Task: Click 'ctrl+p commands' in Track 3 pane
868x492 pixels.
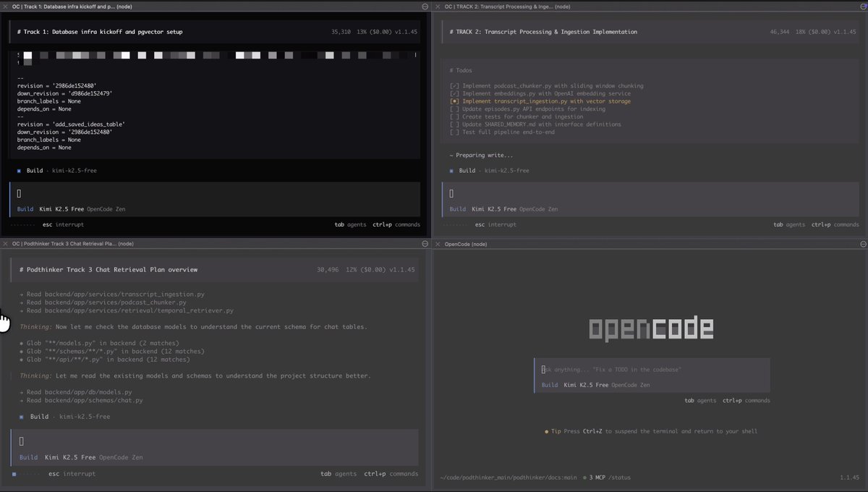Action: (x=391, y=474)
